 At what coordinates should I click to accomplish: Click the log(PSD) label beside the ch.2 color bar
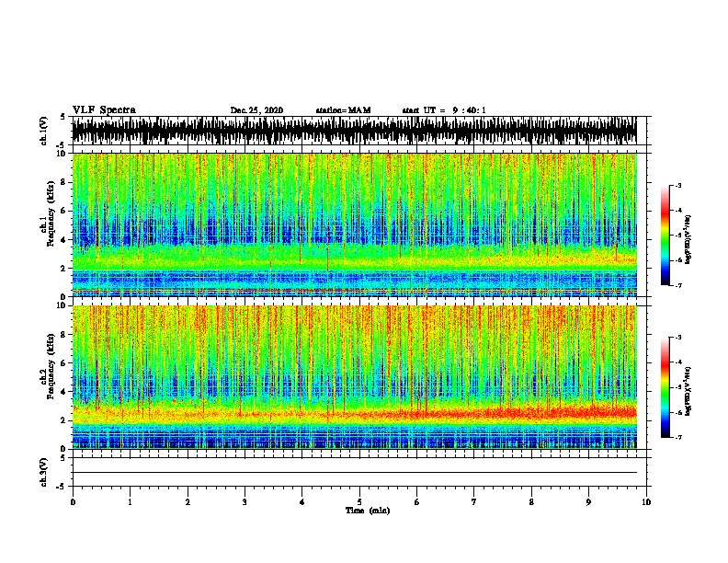688,391
